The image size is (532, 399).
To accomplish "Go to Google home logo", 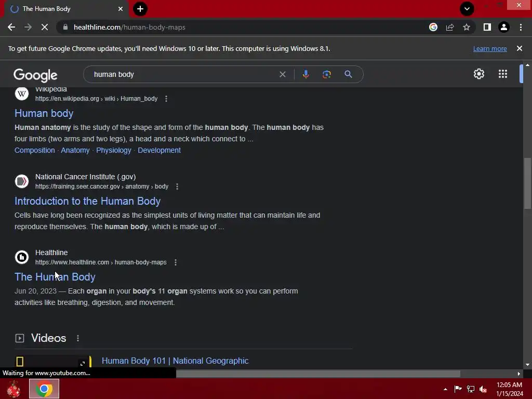I will [36, 75].
